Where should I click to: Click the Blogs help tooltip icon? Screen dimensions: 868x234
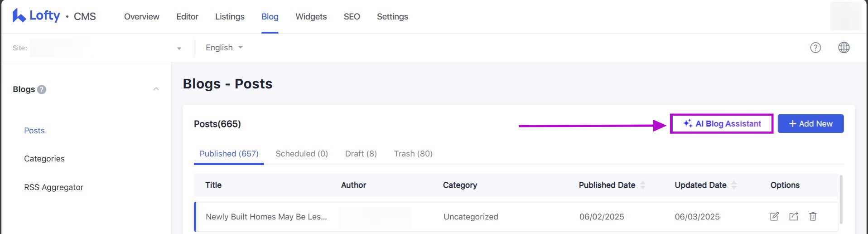pyautogui.click(x=42, y=89)
